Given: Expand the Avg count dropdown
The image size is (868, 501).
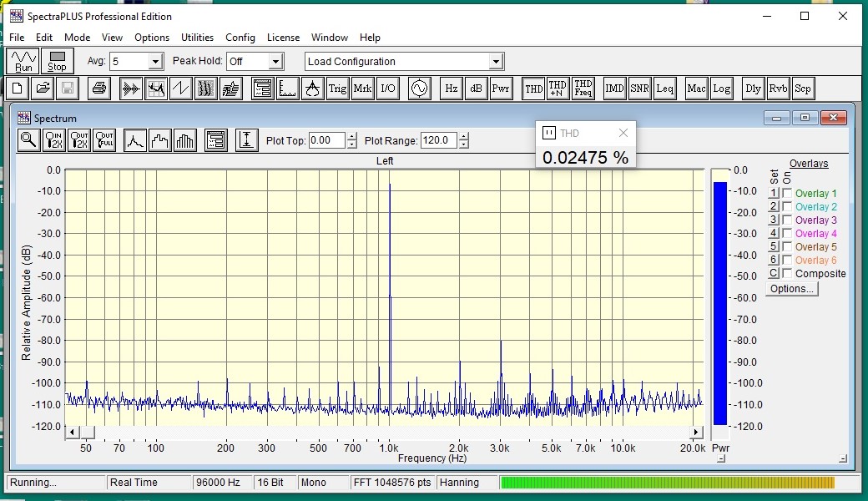Looking at the screenshot, I should pos(155,62).
